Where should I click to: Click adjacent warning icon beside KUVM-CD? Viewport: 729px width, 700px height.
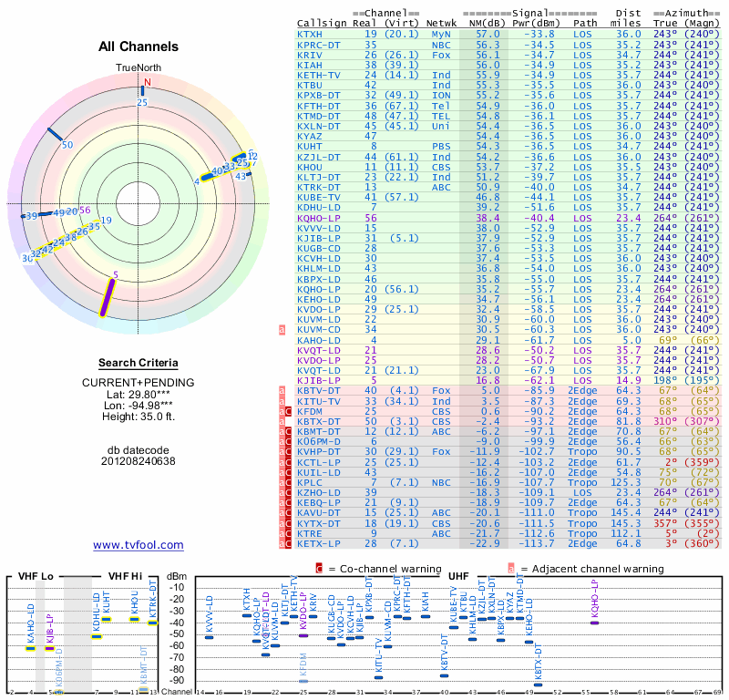click(x=282, y=328)
